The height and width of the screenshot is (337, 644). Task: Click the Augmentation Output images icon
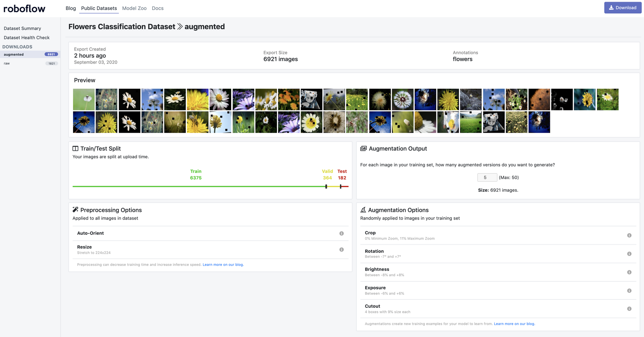[364, 149]
